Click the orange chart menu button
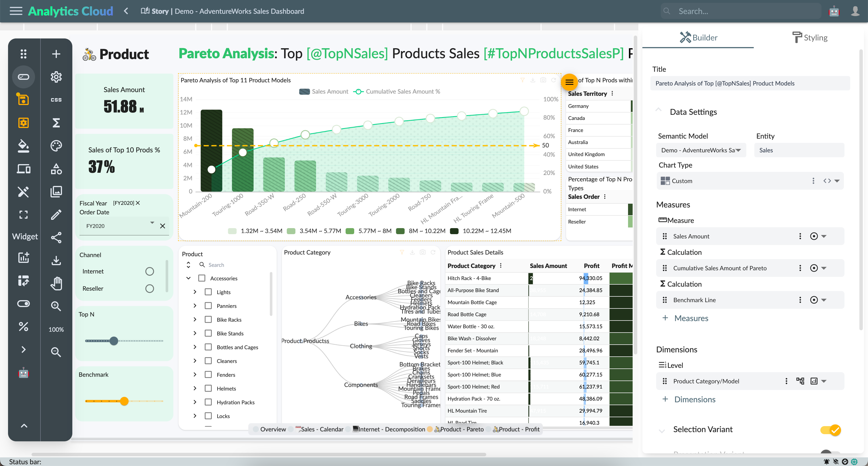Viewport: 868px width, 466px height. point(569,82)
